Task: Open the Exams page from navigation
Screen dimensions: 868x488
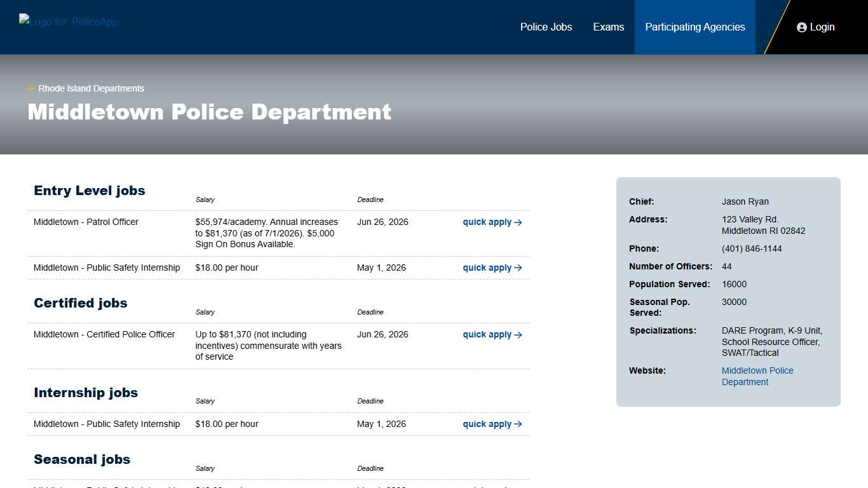Action: pyautogui.click(x=608, y=27)
